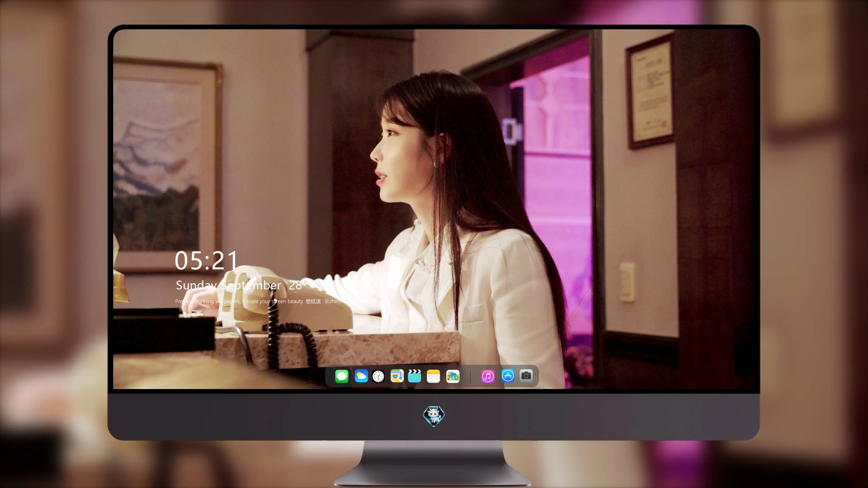Open the Videos clapperboard app

click(x=415, y=376)
